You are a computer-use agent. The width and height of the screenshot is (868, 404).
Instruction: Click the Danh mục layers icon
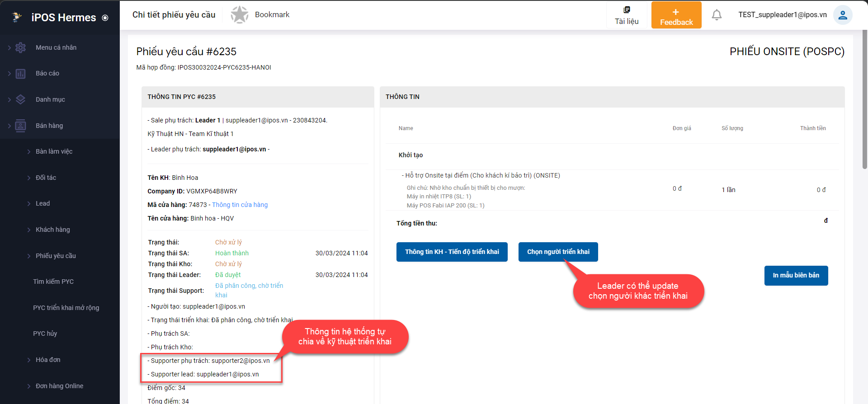(x=21, y=99)
